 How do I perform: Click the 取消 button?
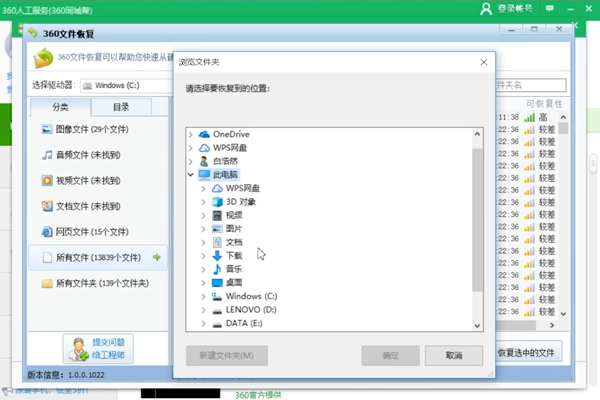tap(454, 356)
